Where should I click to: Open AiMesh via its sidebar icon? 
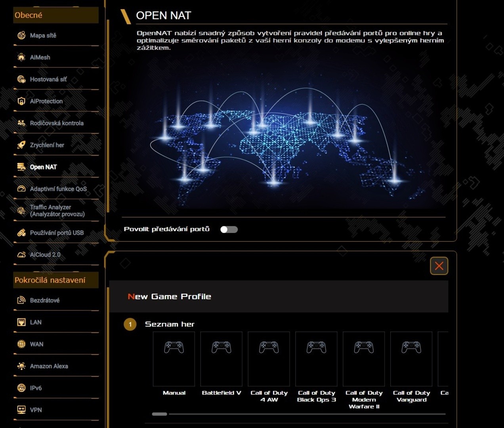(21, 57)
